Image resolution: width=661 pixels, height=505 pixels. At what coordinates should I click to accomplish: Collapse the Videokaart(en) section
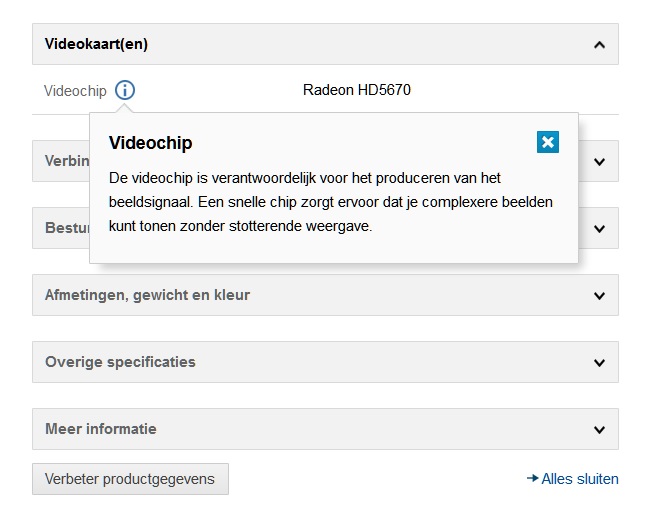325,44
